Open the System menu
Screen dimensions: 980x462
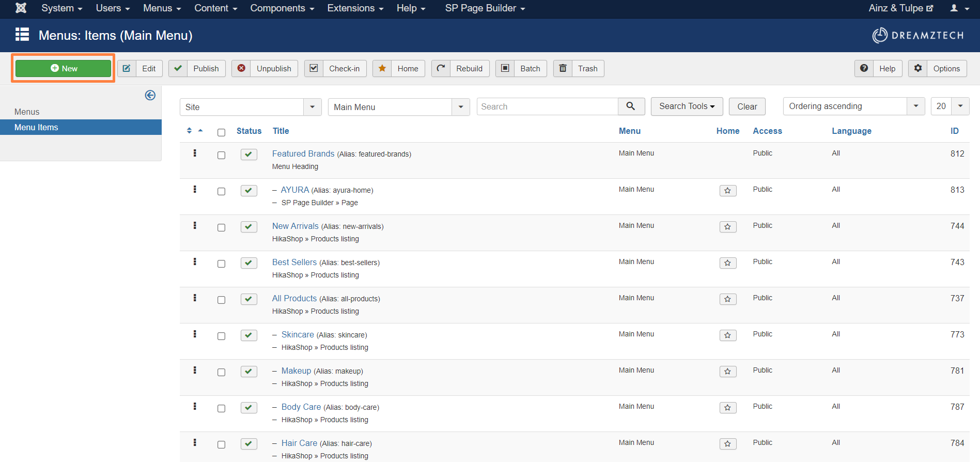tap(61, 8)
